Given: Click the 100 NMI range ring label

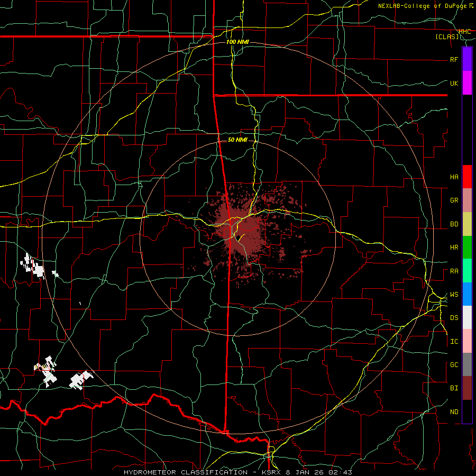Looking at the screenshot, I should (x=237, y=42).
